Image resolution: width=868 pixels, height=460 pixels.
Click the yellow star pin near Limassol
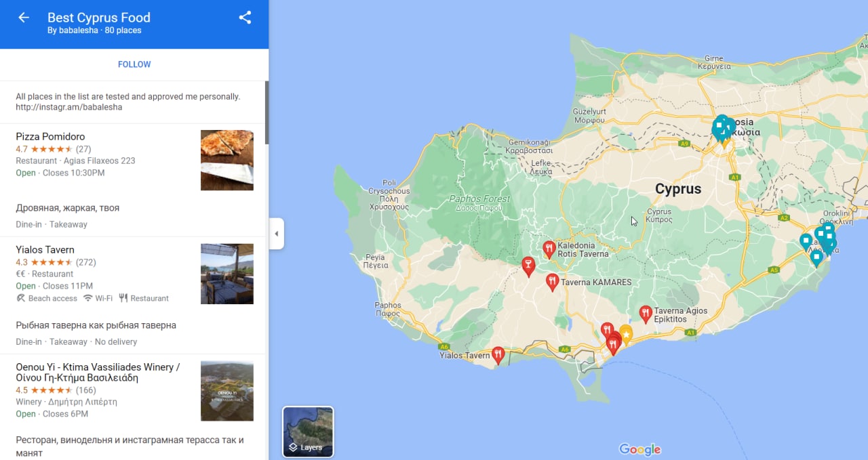click(626, 334)
